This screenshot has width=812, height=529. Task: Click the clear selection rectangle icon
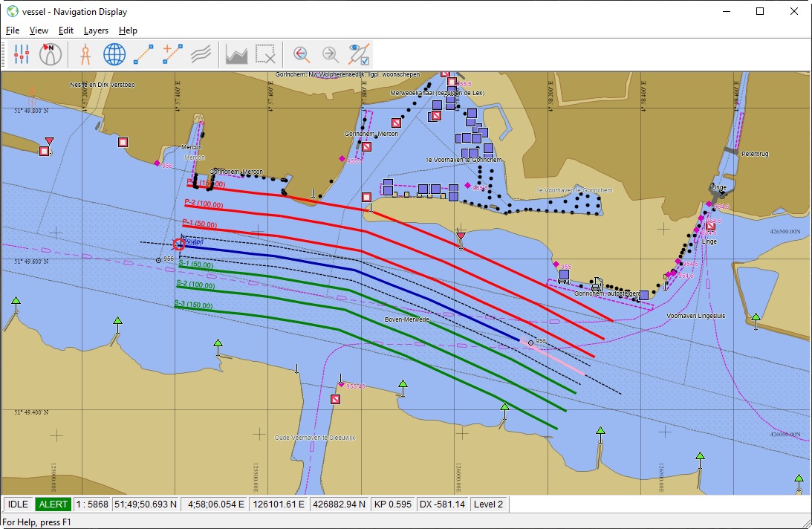tap(265, 54)
